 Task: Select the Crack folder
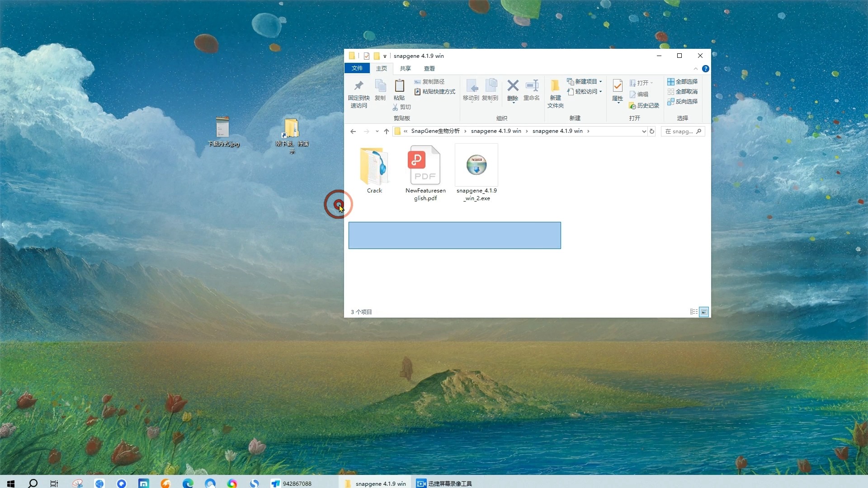click(374, 170)
